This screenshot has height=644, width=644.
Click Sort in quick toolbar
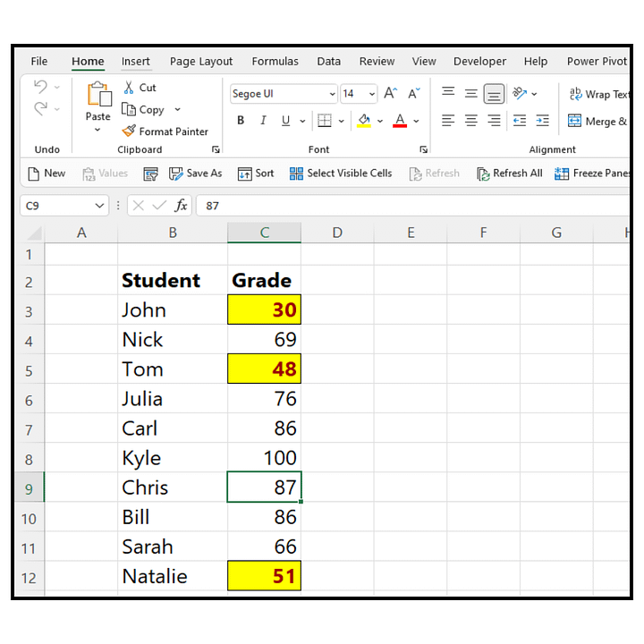coord(256,174)
